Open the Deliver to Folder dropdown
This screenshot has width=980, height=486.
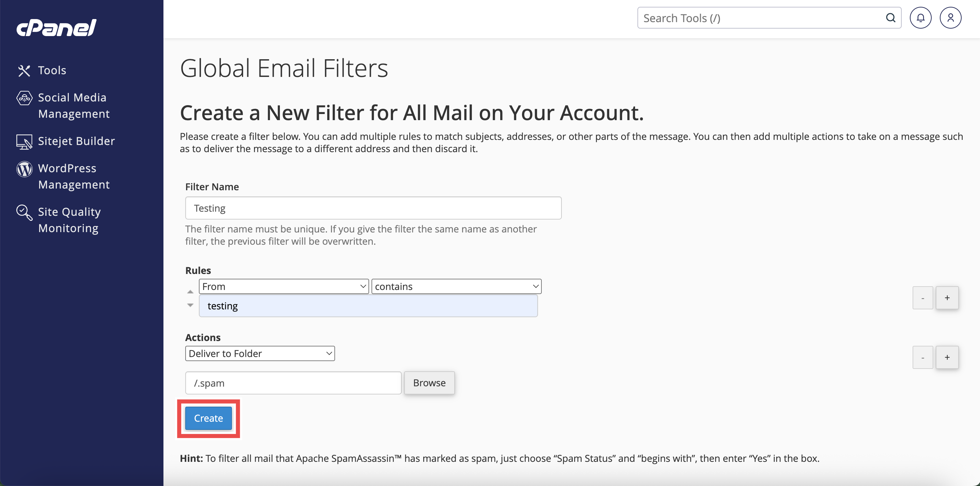[260, 353]
